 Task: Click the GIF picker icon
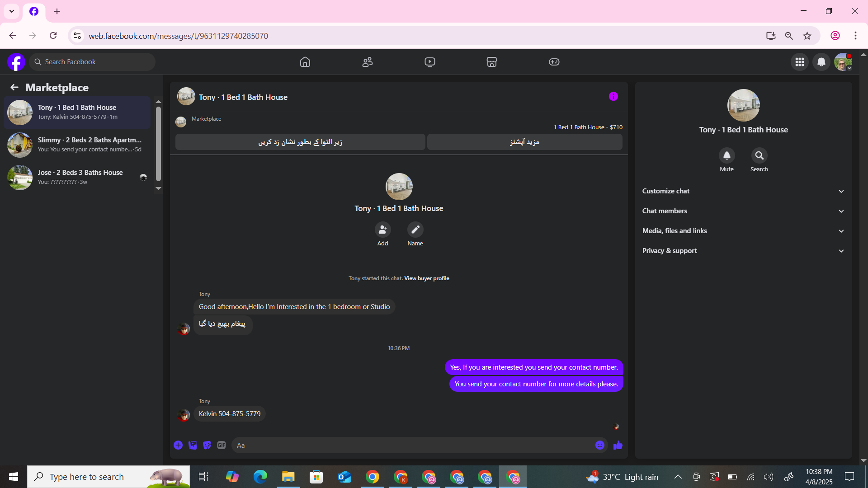pos(221,445)
